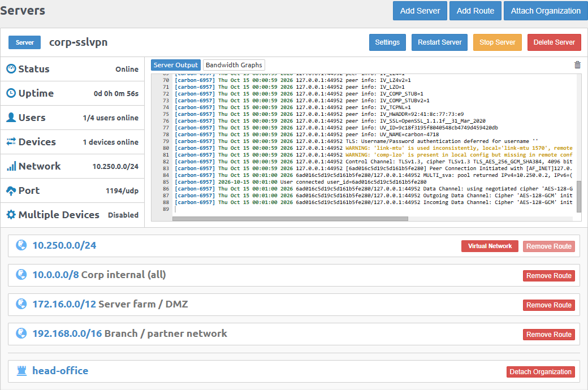Clear server output with trash icon
Viewport: 588px width, 390px height.
[x=577, y=65]
